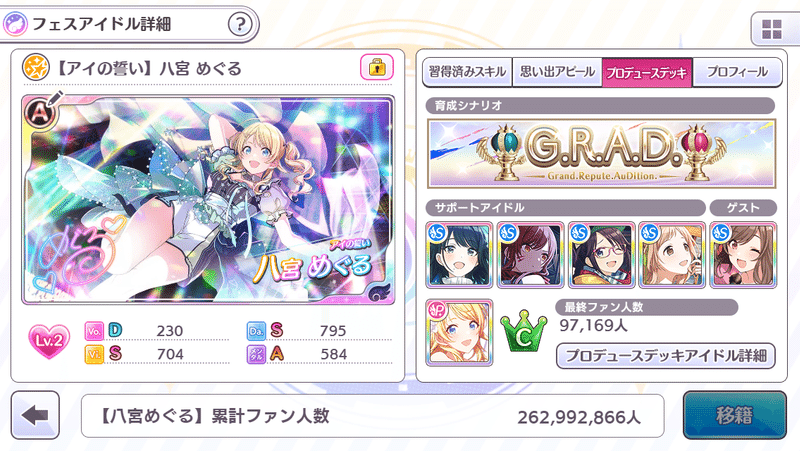Open the プロフィール tab
This screenshot has height=451, width=800.
737,72
